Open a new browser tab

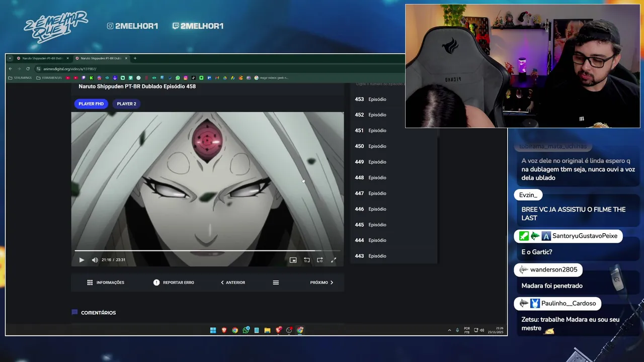[x=135, y=58]
